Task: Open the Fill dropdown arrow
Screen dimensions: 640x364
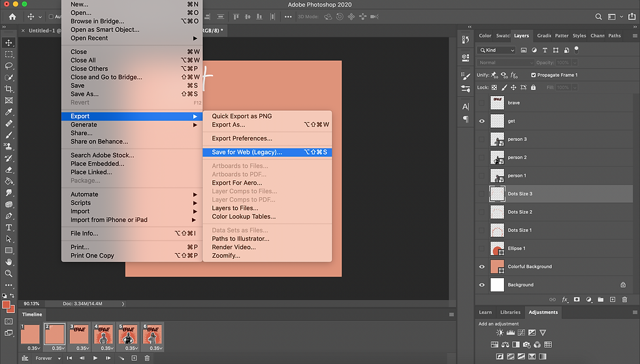Action: tap(575, 87)
